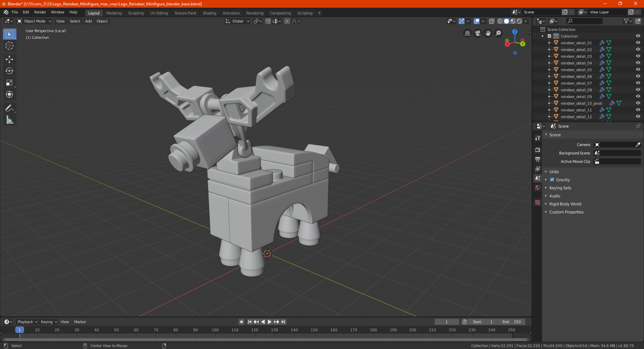Open the Render menu
The image size is (644, 349).
pyautogui.click(x=40, y=12)
